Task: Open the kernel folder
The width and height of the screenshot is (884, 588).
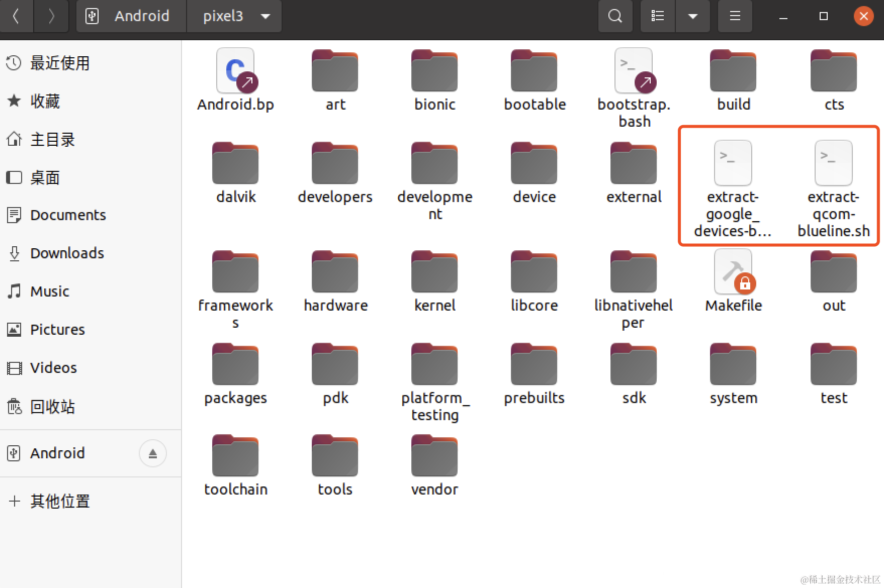Action: 434,271
